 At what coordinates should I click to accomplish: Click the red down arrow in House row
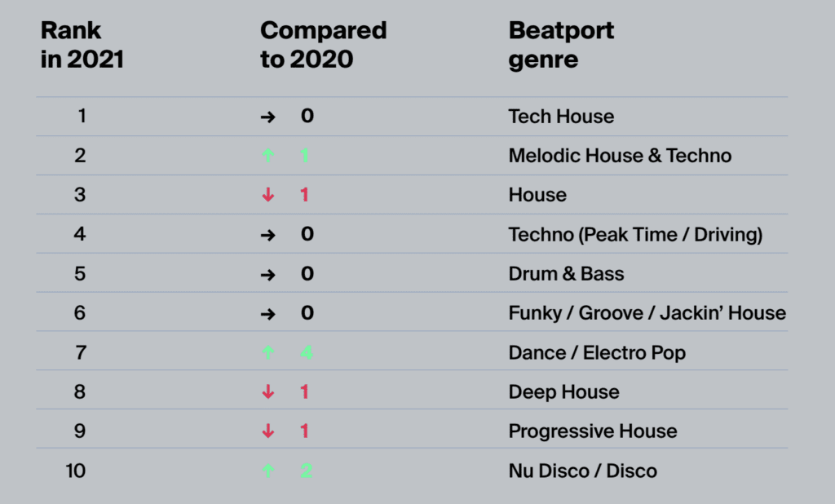267,196
